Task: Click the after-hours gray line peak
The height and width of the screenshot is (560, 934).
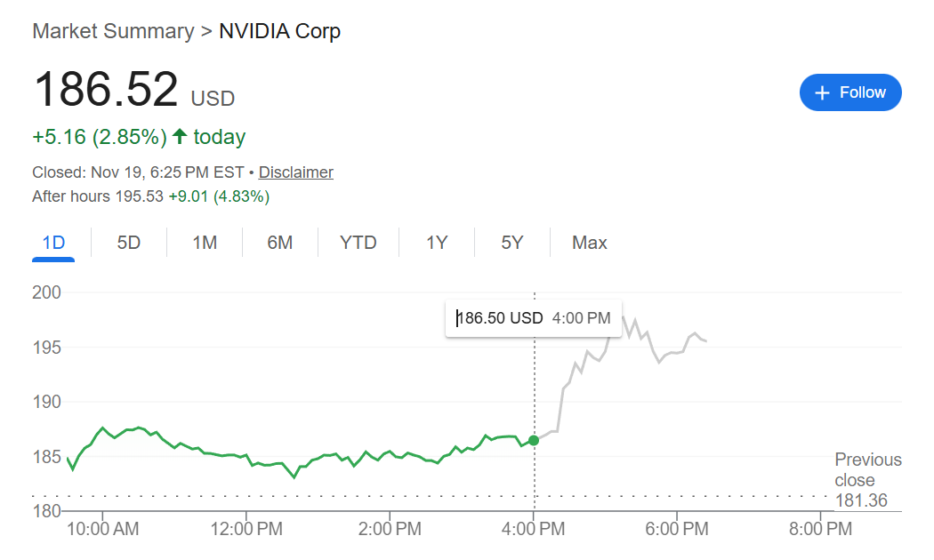Action: (624, 317)
